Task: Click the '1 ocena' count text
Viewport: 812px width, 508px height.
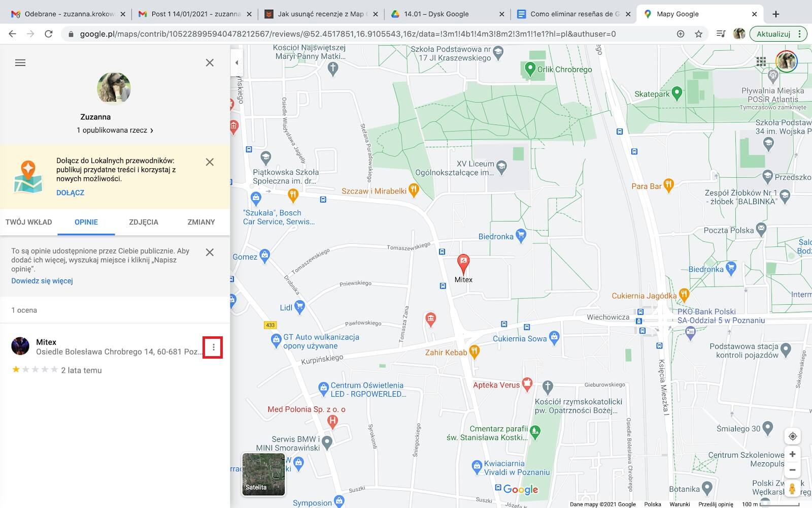Action: pyautogui.click(x=24, y=310)
